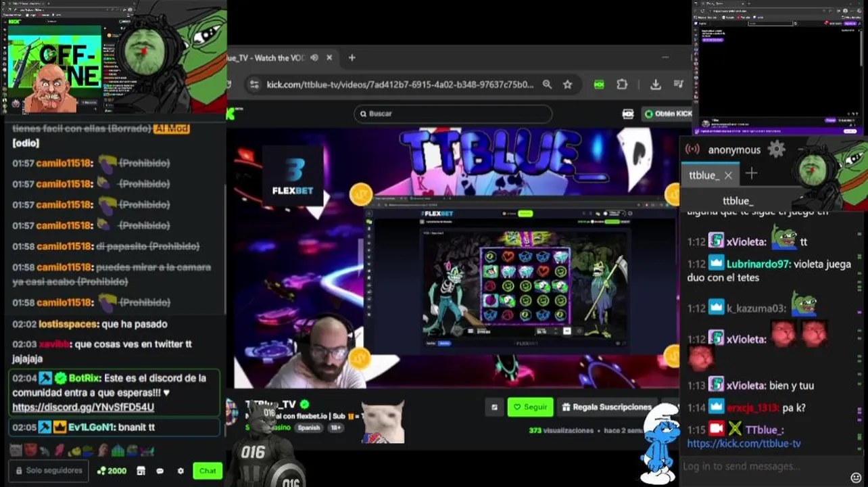The image size is (868, 487).
Task: Click username Lubrinardo97 in right chat
Action: (757, 264)
